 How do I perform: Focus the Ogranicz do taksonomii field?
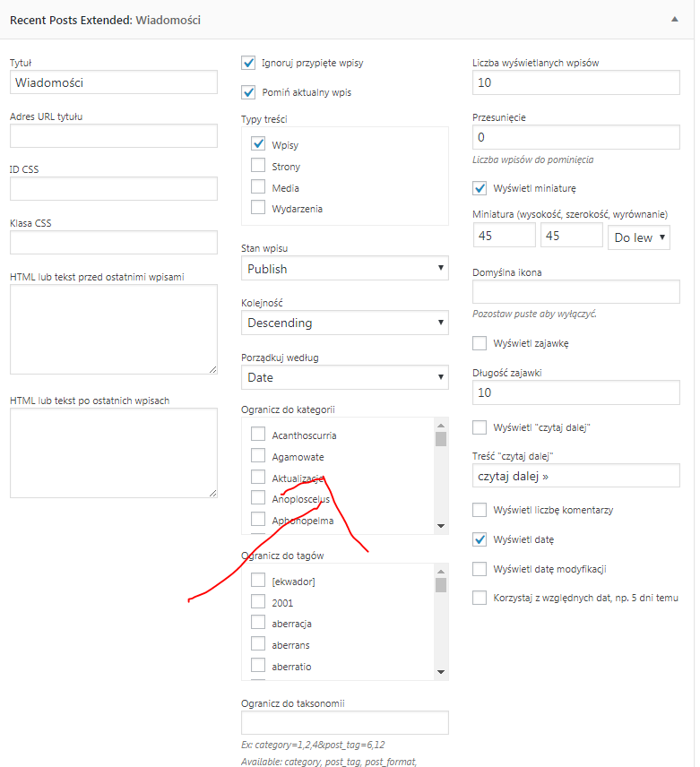pos(345,722)
